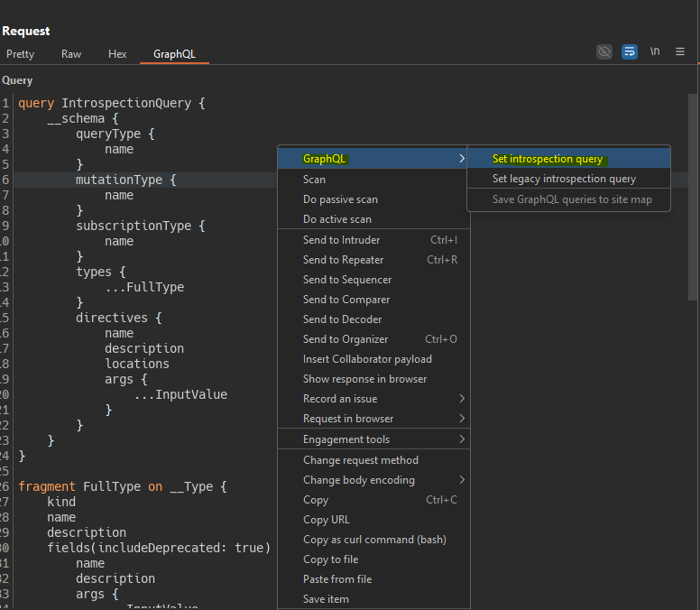Viewport: 700px width, 610px height.
Task: Select Set legacy introspection query
Action: pyautogui.click(x=564, y=179)
